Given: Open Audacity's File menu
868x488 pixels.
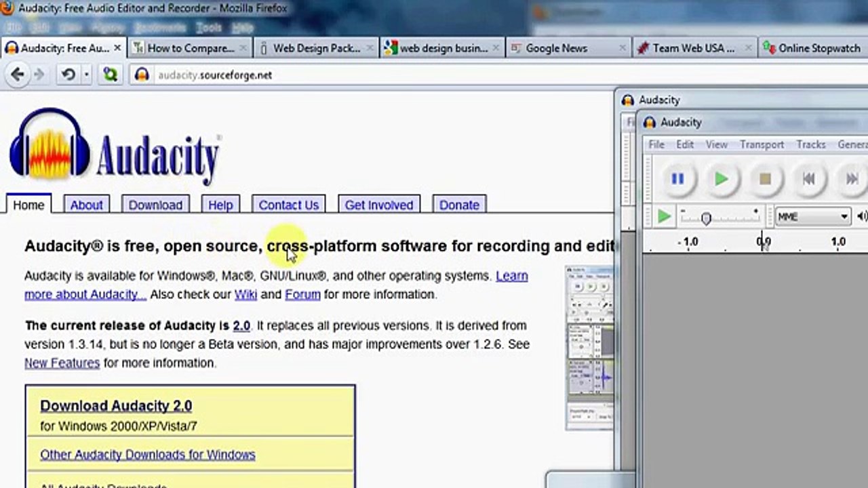Looking at the screenshot, I should point(656,144).
